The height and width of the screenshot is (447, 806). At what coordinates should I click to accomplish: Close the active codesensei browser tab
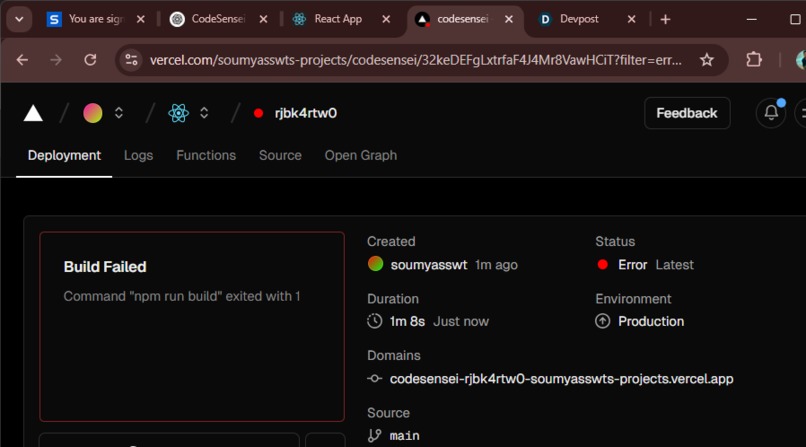pos(509,19)
